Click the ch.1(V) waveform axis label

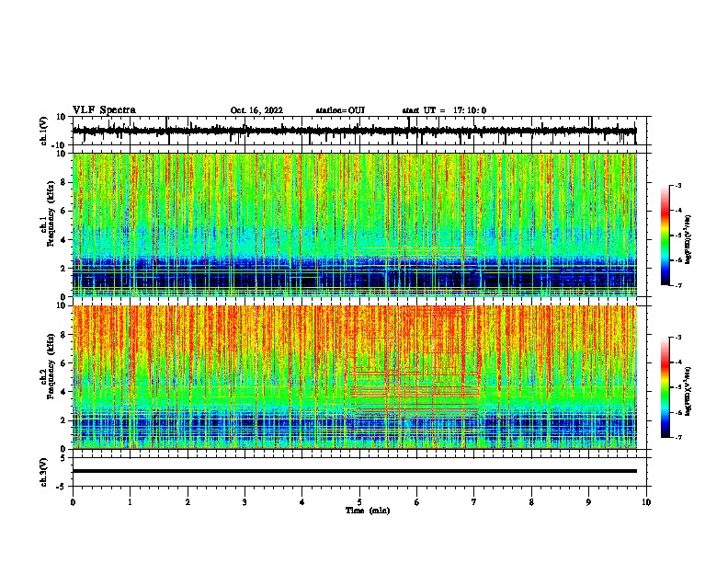click(x=44, y=131)
